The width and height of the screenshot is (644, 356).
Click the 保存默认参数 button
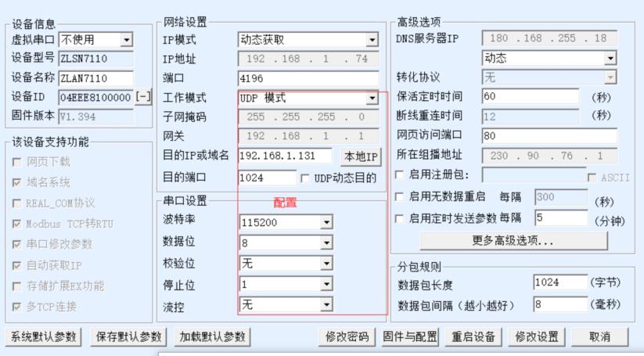[128, 336]
